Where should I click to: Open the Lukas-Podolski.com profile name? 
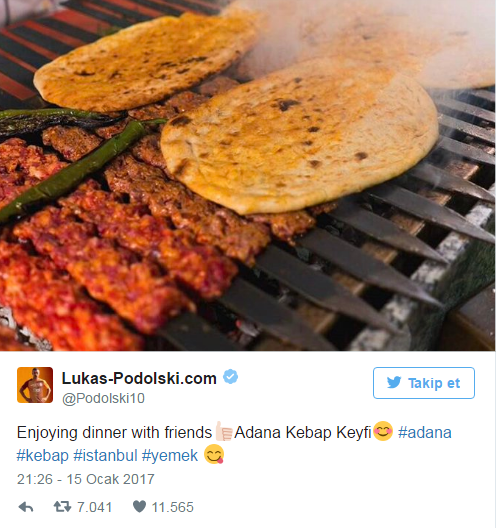point(139,378)
